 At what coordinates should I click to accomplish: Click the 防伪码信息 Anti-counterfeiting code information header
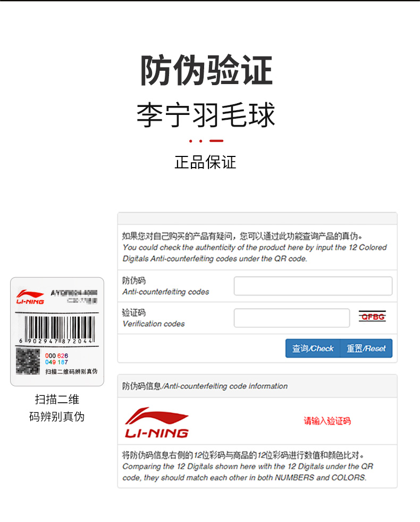coord(205,386)
